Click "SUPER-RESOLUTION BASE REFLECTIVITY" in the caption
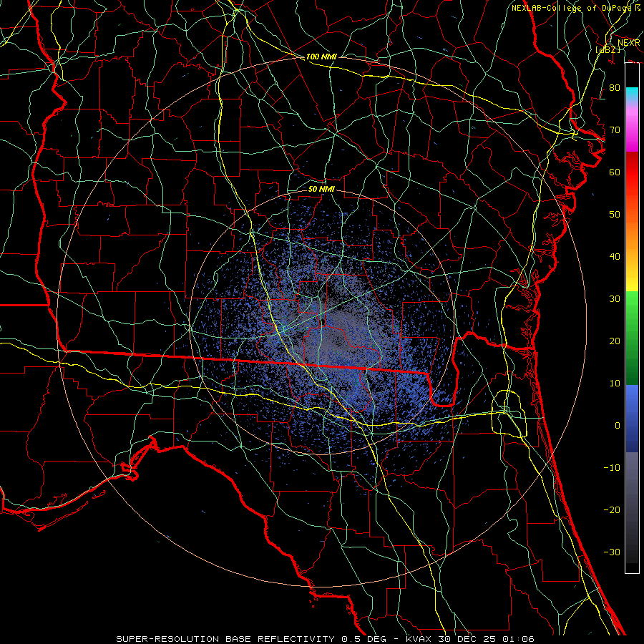Image resolution: width=644 pixels, height=644 pixels. point(226,639)
